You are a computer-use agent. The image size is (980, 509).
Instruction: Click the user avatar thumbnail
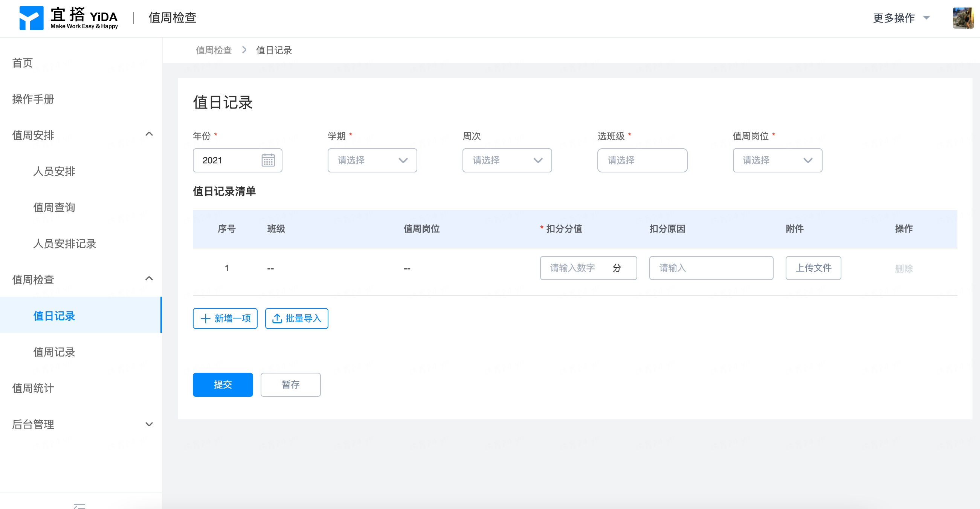tap(963, 18)
